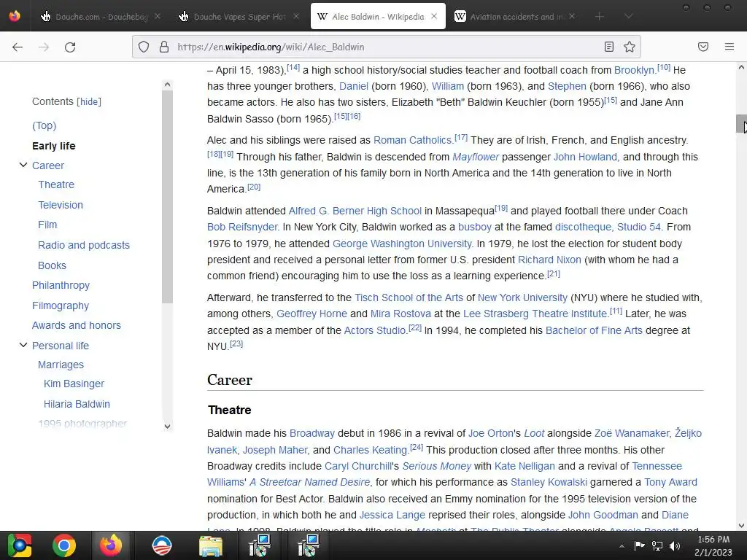Viewport: 747px width, 560px height.
Task: Open the volume speaker tray icon
Action: click(x=675, y=545)
